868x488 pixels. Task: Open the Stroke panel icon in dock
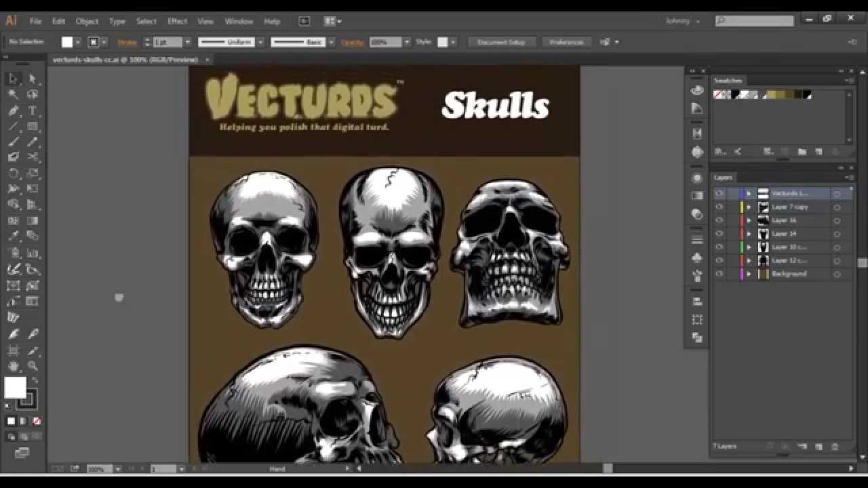tap(697, 240)
